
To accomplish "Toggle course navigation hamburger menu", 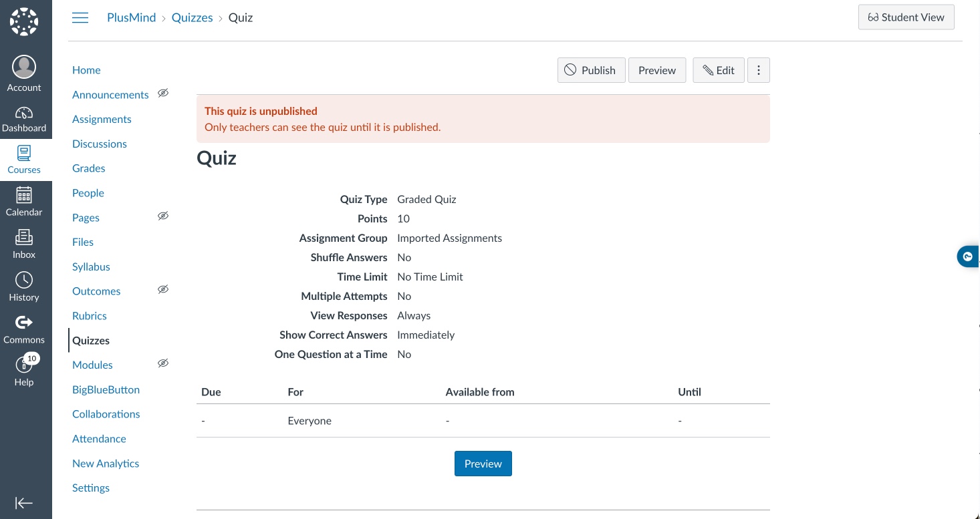I will coord(80,18).
